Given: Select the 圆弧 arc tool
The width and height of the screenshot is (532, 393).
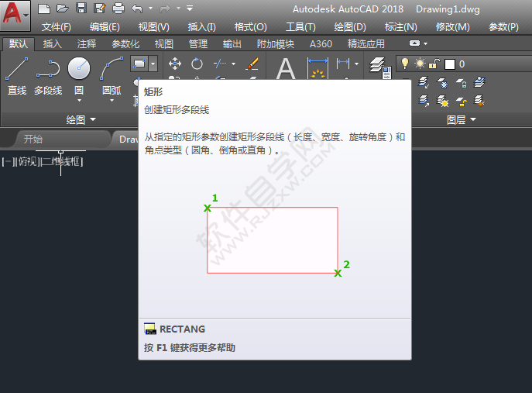Looking at the screenshot, I should tap(112, 75).
